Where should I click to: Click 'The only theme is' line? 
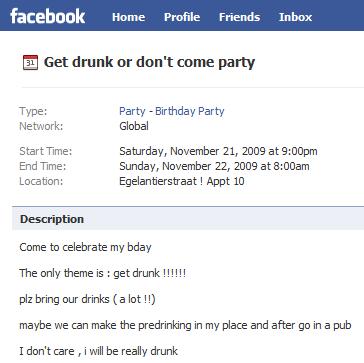tap(102, 273)
